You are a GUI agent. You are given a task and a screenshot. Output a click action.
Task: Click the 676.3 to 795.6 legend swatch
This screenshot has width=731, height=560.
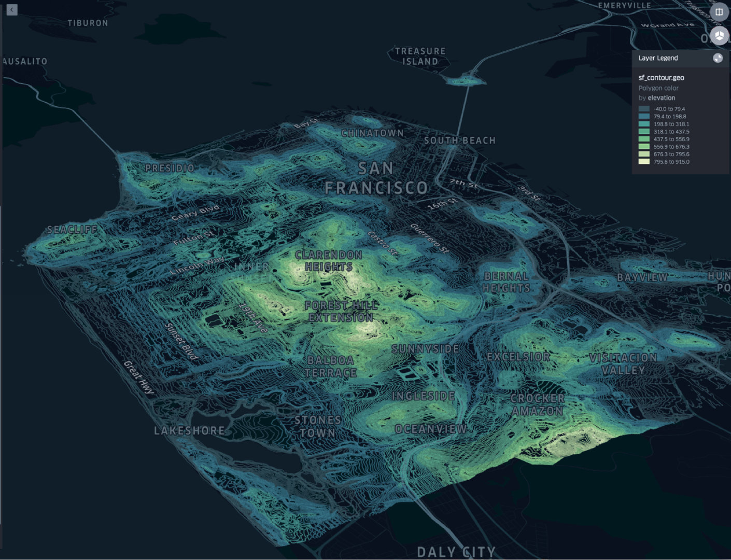[x=644, y=154]
